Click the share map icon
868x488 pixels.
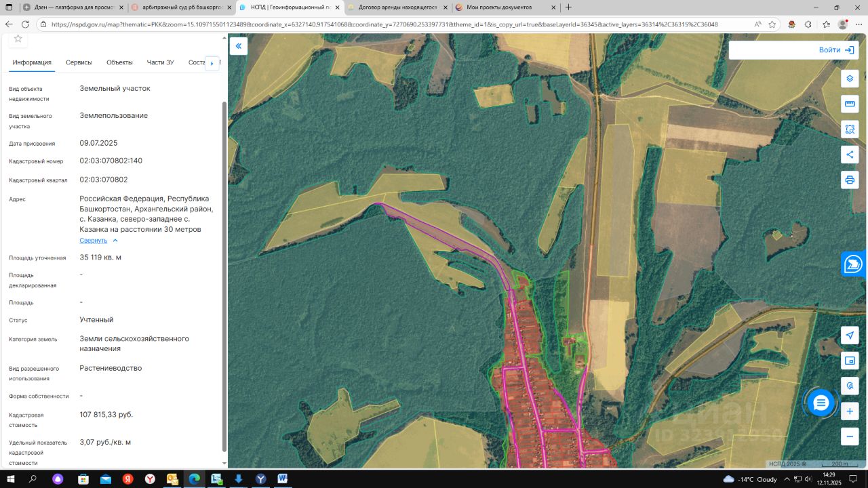[850, 155]
